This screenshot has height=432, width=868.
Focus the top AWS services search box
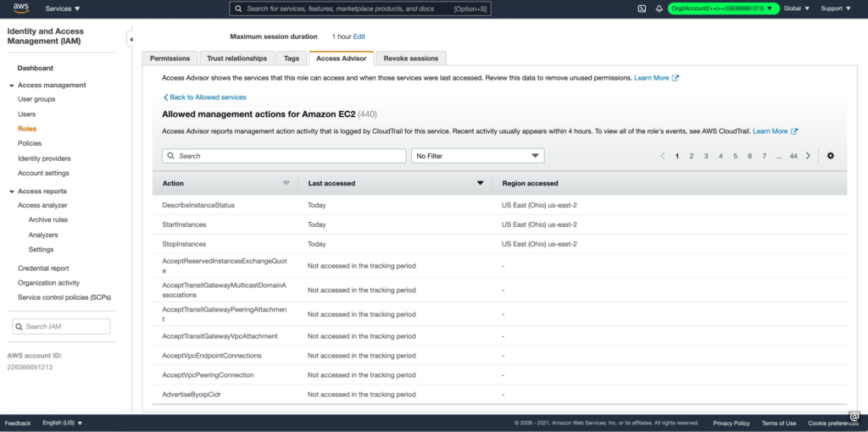tap(359, 8)
